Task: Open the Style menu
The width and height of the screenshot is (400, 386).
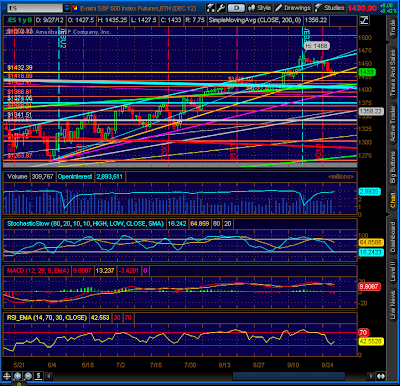Action: pyautogui.click(x=260, y=8)
